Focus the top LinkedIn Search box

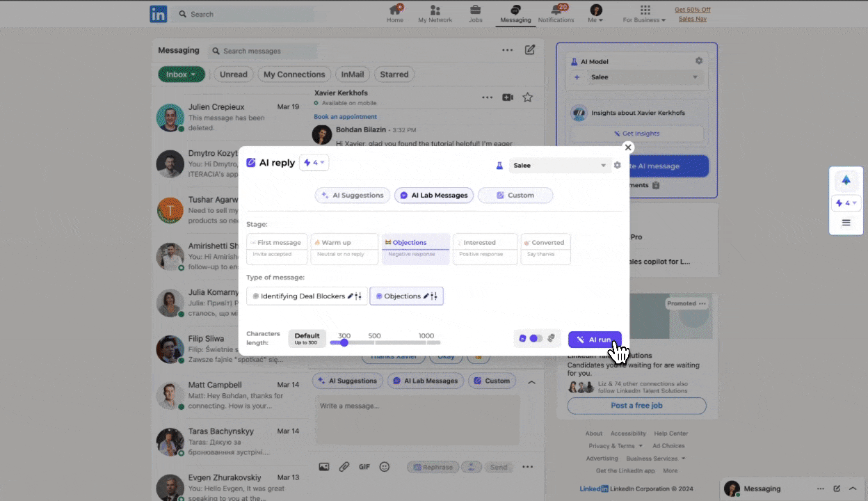(x=243, y=14)
